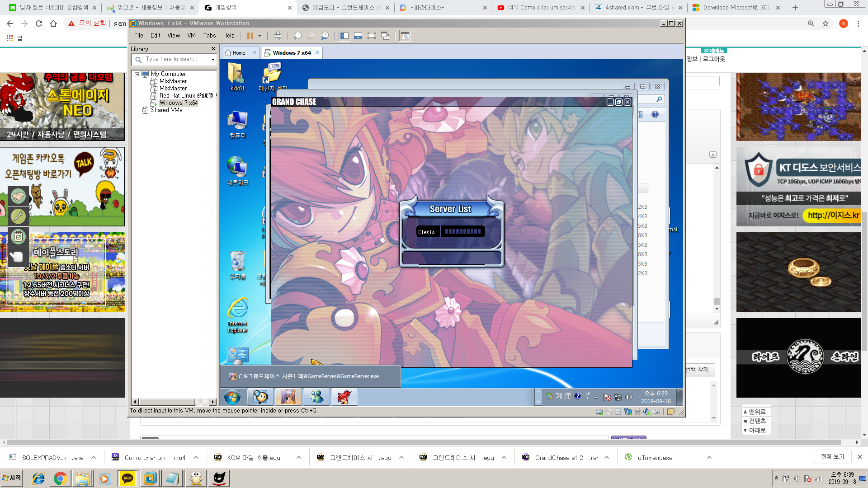Viewport: 868px width, 488px height.
Task: Toggle the VMware console view button
Action: click(x=405, y=36)
